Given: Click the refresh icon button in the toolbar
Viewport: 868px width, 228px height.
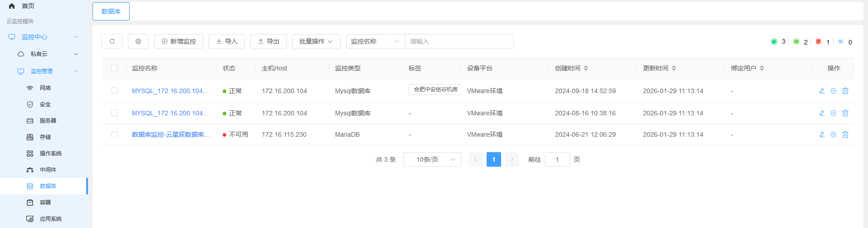Looking at the screenshot, I should (112, 41).
